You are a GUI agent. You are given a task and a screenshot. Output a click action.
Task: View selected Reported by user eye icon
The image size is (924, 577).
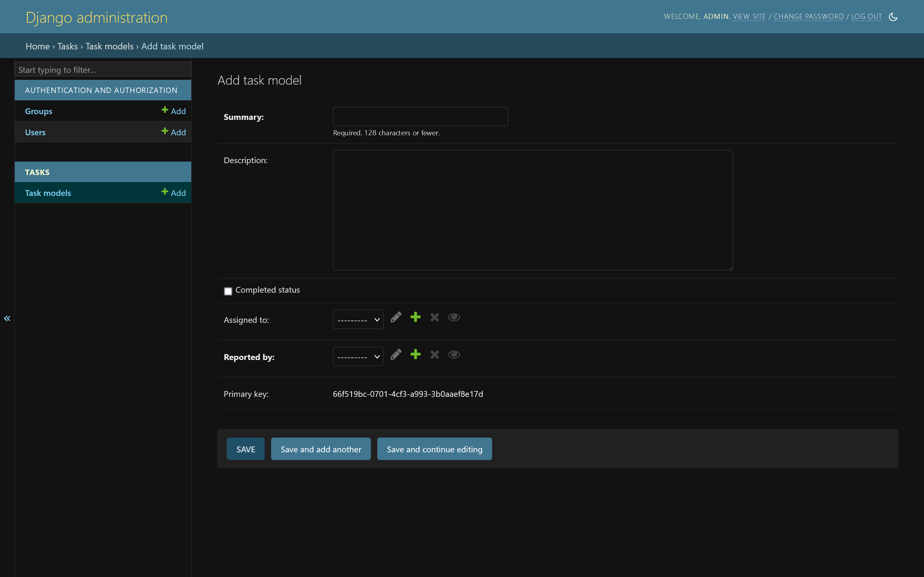(x=454, y=355)
